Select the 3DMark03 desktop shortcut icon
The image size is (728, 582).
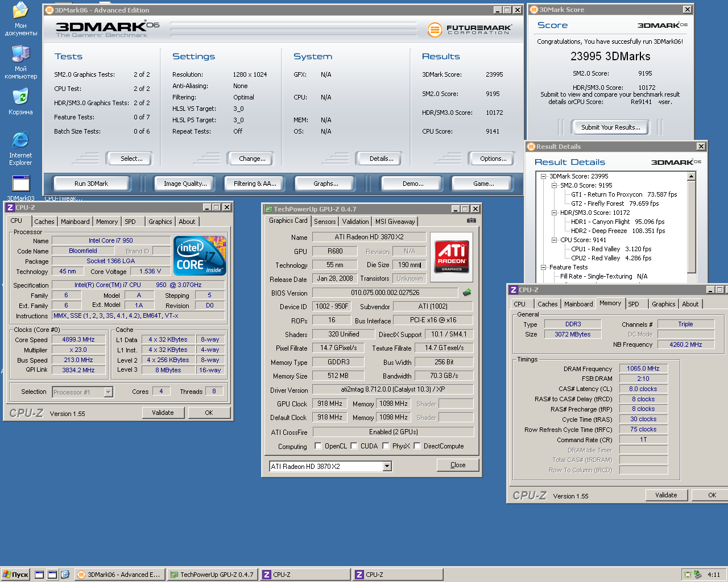[x=20, y=188]
